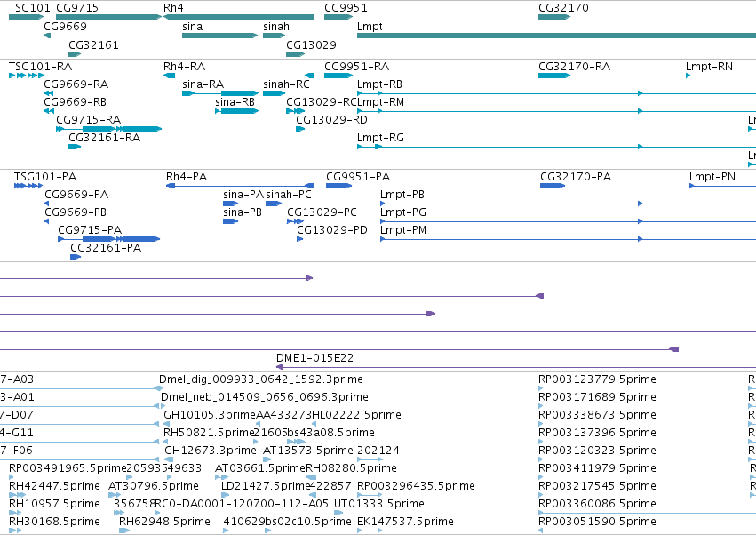Select the sinah gene label
Image resolution: width=756 pixels, height=535 pixels.
276,27
